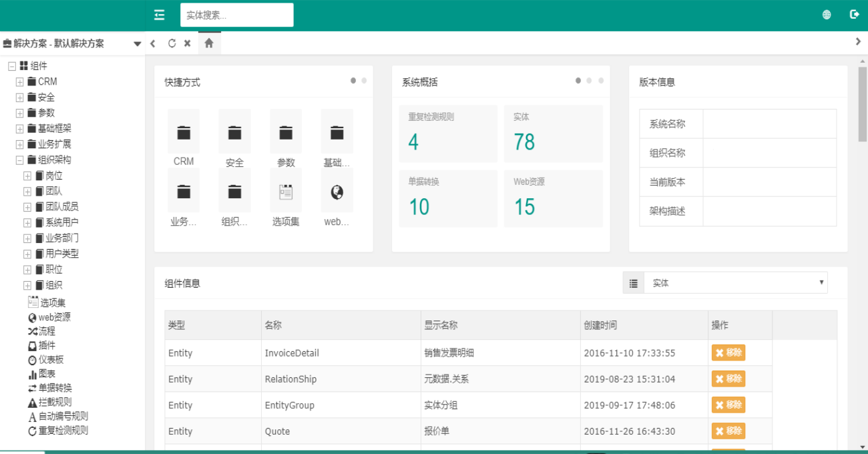Switch to second page dot of 快捷方式
868x454 pixels.
tap(364, 81)
